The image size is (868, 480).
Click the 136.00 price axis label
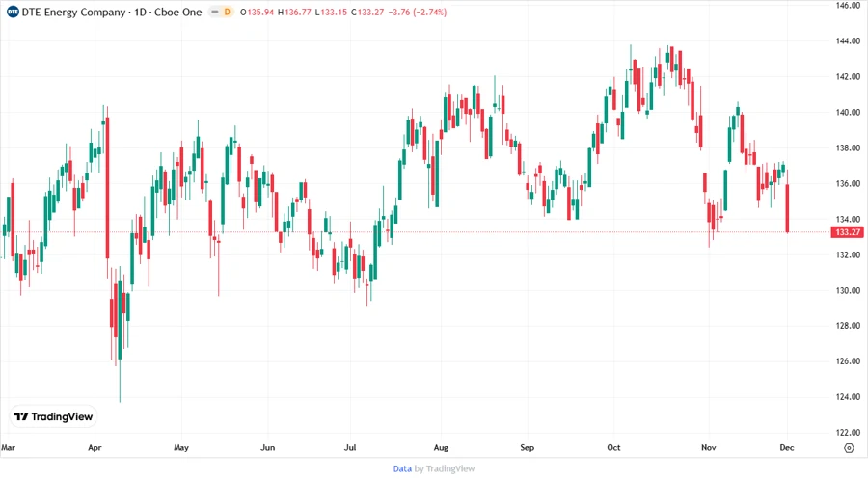pos(848,183)
